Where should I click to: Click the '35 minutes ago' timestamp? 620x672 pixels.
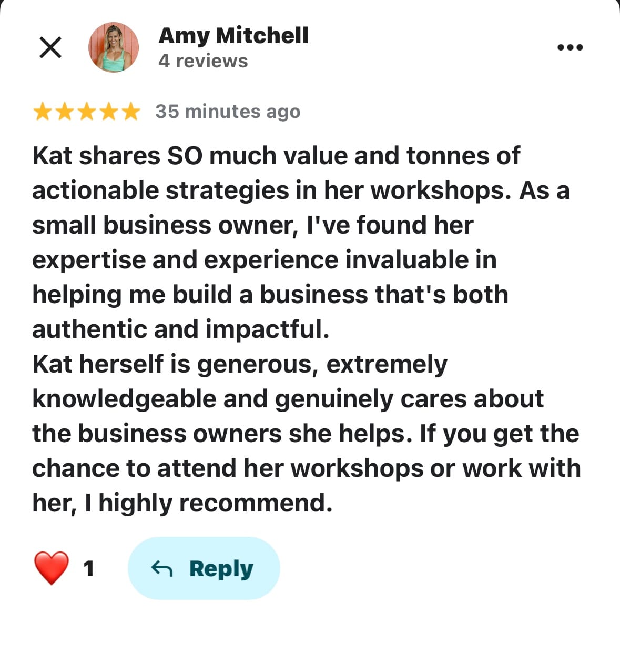(228, 112)
